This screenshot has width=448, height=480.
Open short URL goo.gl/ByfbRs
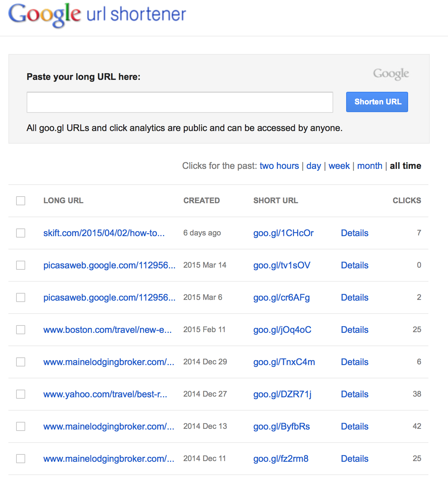282,426
